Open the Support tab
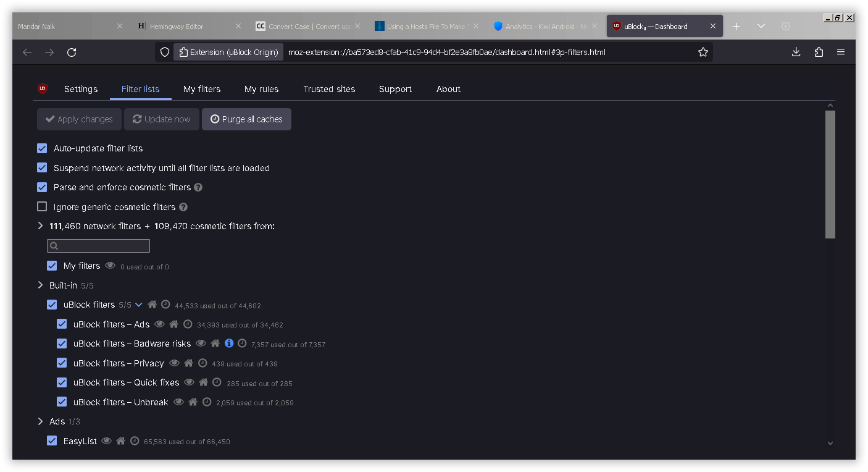868x472 pixels. tap(395, 89)
